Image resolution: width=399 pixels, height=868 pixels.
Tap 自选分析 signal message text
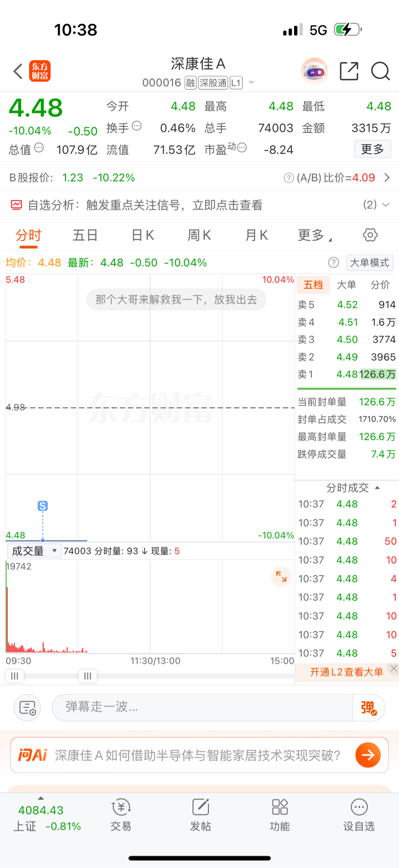point(174,205)
